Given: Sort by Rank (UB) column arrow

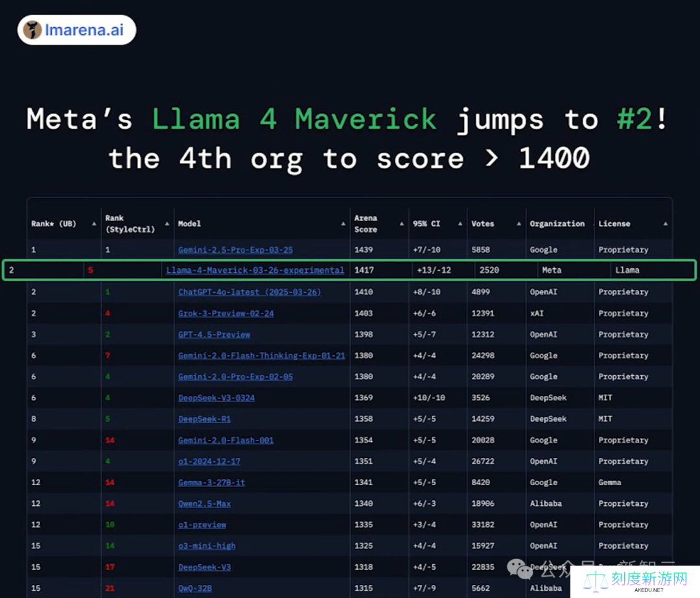Looking at the screenshot, I should (x=95, y=224).
